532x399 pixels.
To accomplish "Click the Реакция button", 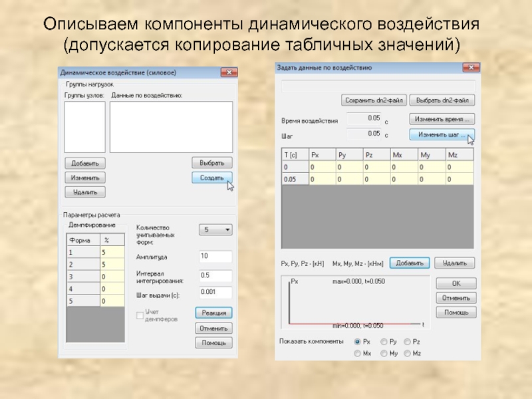I will [213, 313].
